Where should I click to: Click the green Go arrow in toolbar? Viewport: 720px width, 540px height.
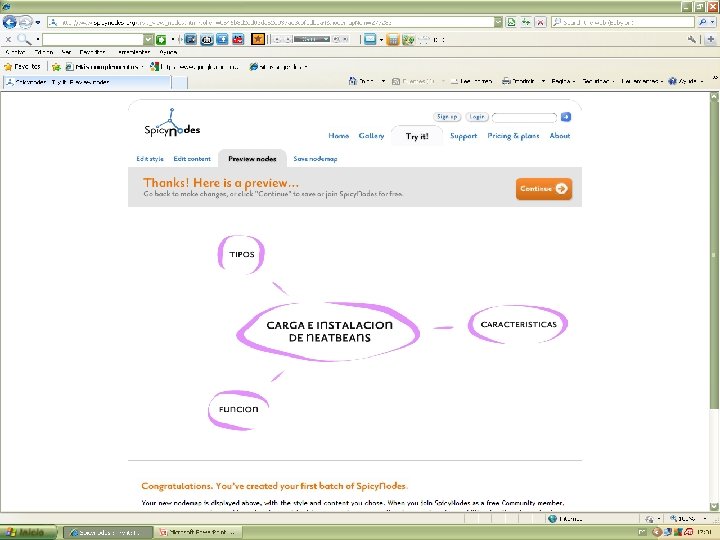(x=161, y=39)
